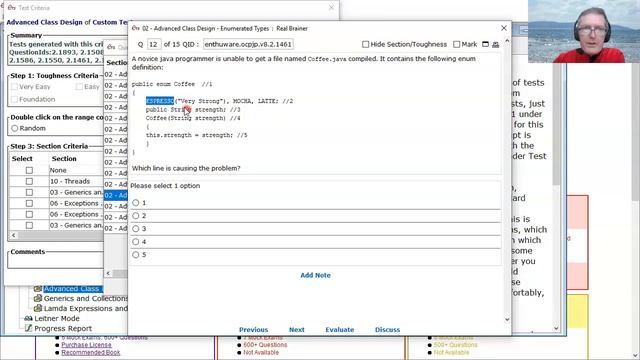Click the 'Which line is causing the problem?' text
This screenshot has width=640, height=360.
tap(186, 168)
